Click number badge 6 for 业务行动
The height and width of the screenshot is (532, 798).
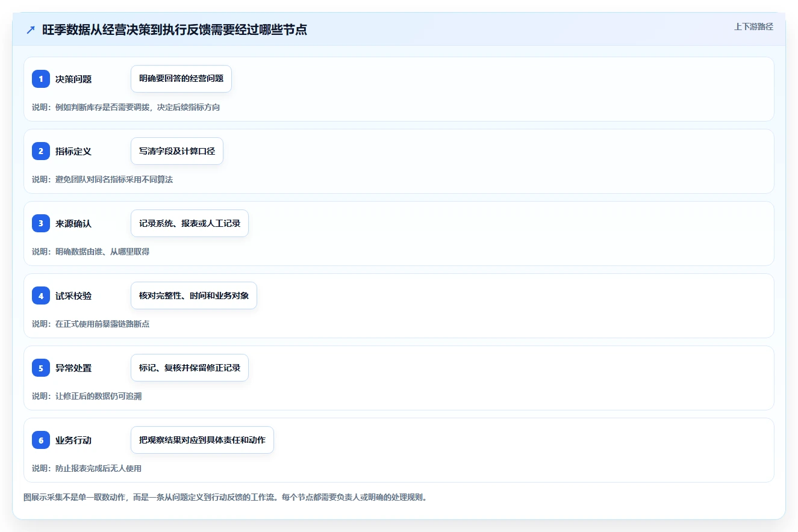tap(41, 440)
